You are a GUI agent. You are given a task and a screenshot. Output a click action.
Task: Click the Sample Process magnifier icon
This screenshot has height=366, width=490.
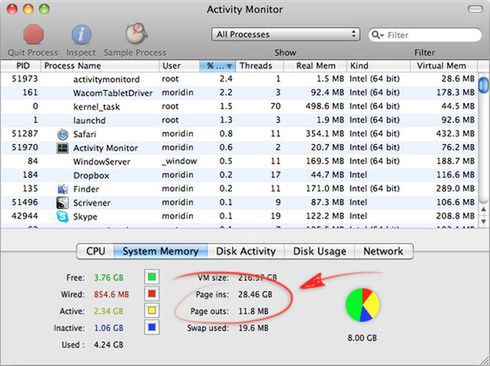tap(136, 34)
